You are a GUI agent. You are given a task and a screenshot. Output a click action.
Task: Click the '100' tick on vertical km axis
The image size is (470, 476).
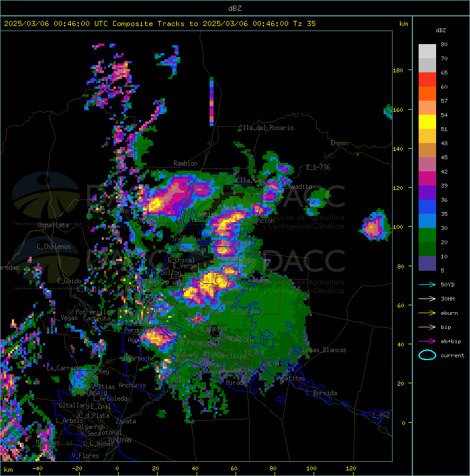(398, 227)
